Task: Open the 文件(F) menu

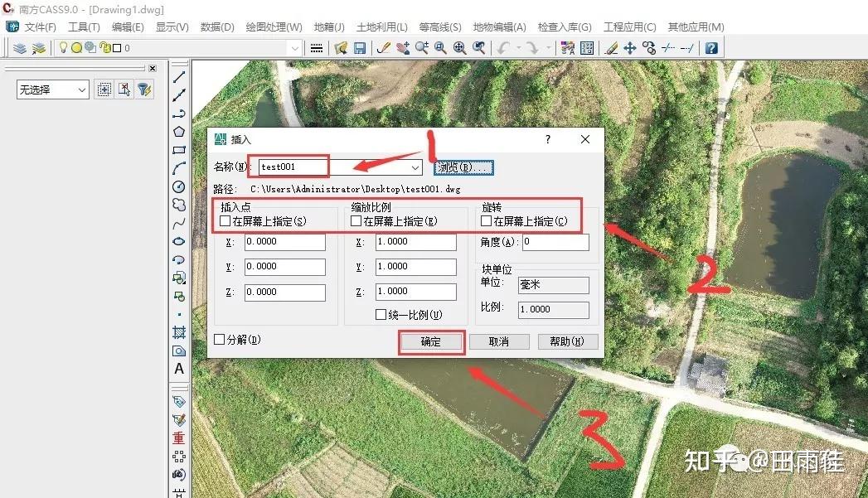Action: (x=40, y=27)
